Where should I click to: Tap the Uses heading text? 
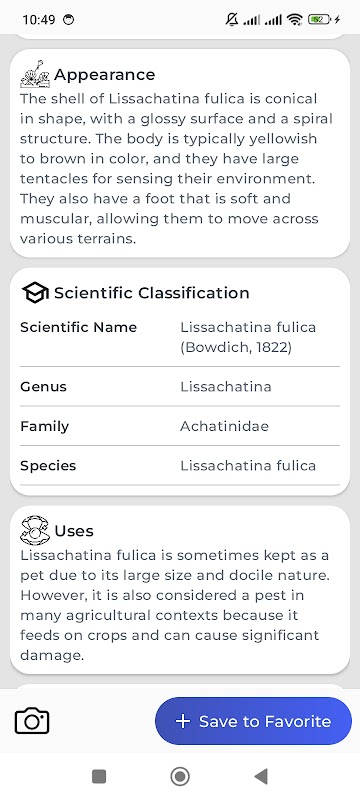coord(74,531)
